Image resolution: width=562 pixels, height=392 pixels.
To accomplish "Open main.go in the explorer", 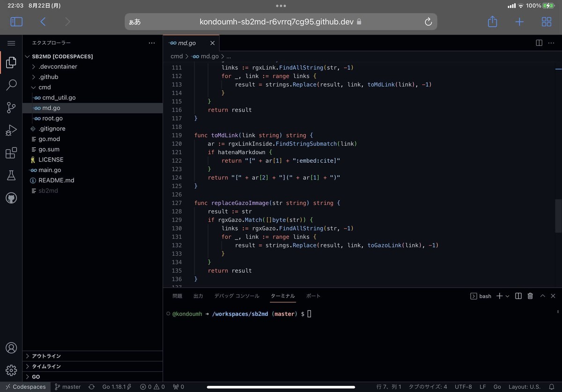I will [93, 170].
